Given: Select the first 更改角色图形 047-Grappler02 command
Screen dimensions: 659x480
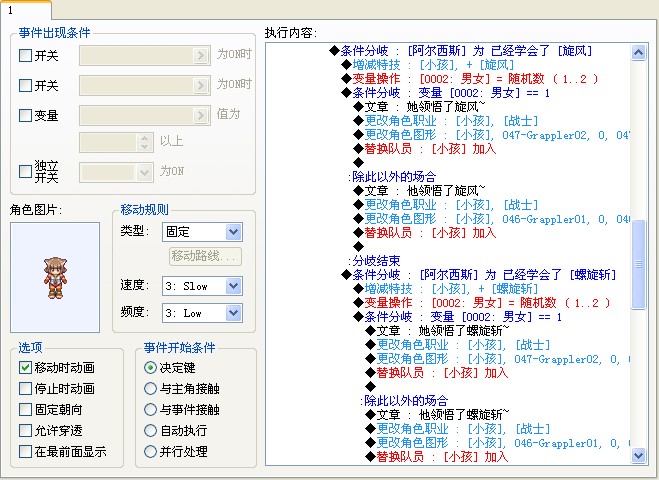Looking at the screenshot, I should [x=491, y=135].
